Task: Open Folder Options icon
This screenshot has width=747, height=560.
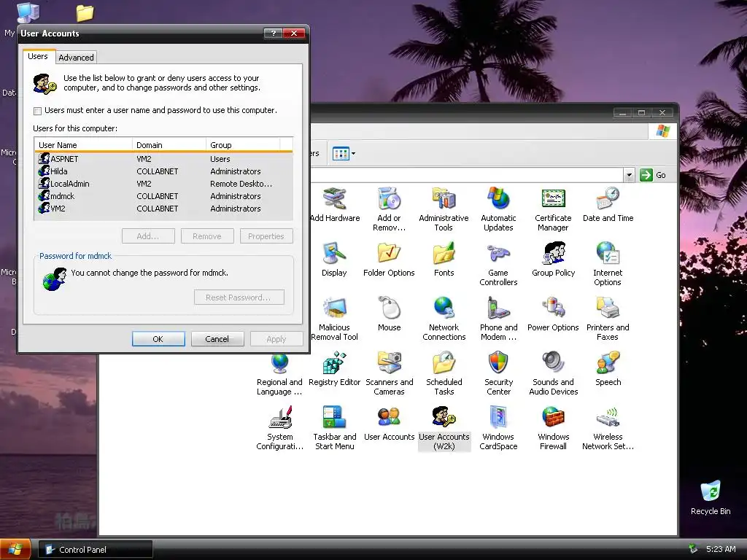Action: coord(389,260)
